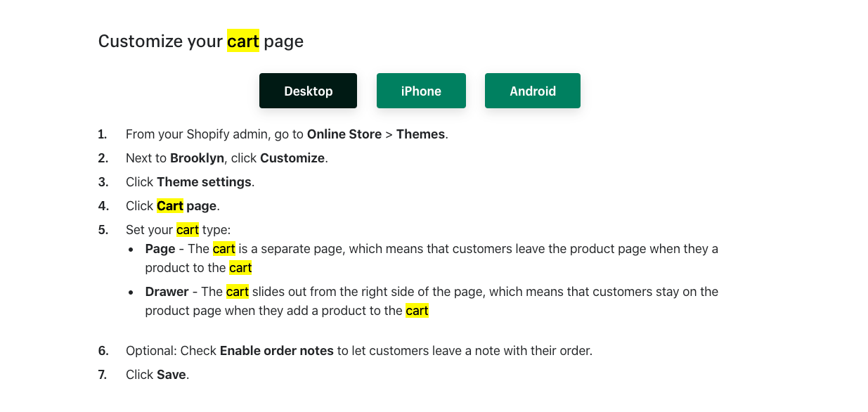Screen dimensions: 868x412
Task: Select the iPhone tab
Action: pyautogui.click(x=421, y=91)
